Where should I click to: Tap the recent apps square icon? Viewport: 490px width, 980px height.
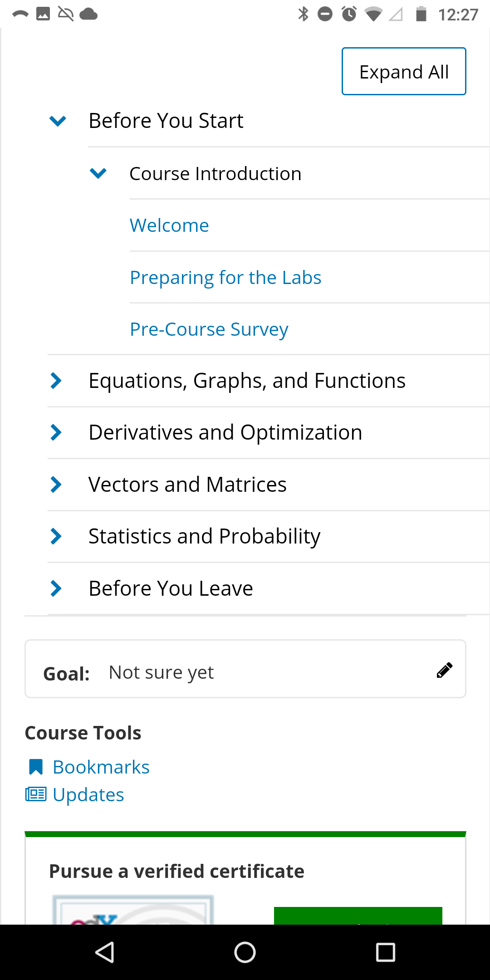pos(385,952)
